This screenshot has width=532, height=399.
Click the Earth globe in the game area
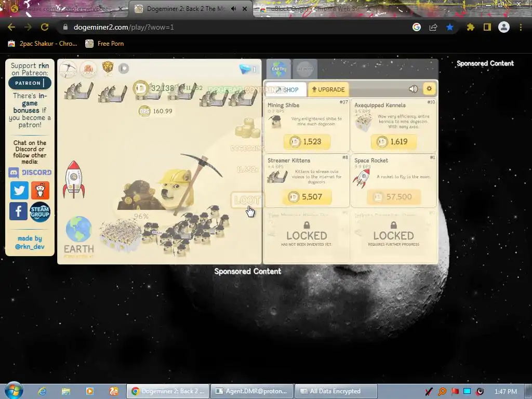79,229
